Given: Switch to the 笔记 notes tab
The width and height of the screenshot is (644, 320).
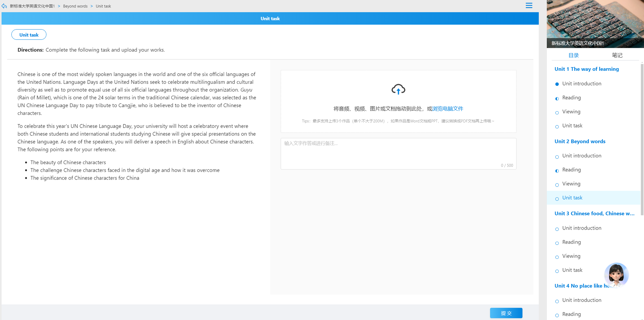Looking at the screenshot, I should pyautogui.click(x=617, y=55).
